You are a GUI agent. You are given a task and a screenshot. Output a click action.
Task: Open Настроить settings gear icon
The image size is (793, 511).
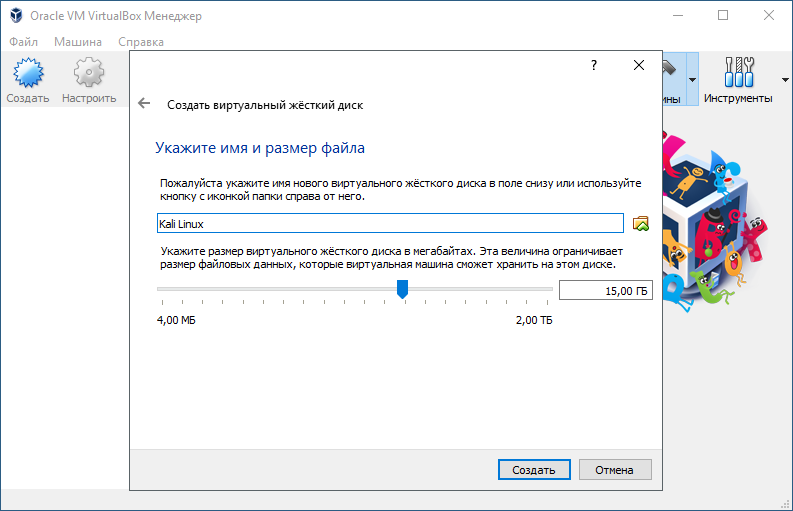point(89,73)
